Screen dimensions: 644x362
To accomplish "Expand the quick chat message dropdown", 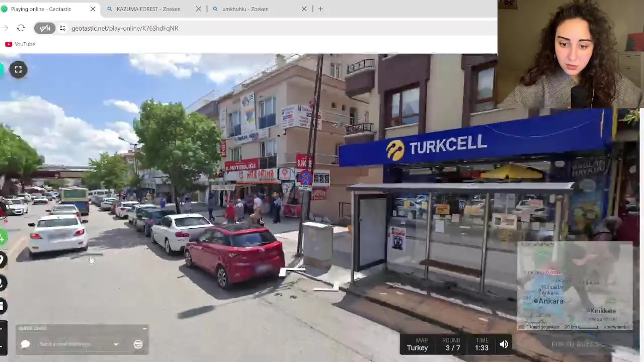I will click(x=116, y=344).
